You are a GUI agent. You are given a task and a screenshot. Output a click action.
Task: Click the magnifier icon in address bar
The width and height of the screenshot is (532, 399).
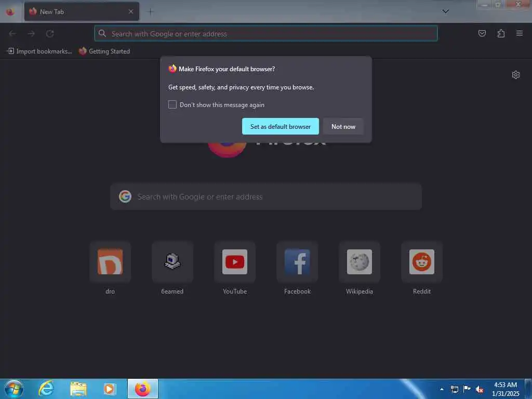[x=102, y=33]
